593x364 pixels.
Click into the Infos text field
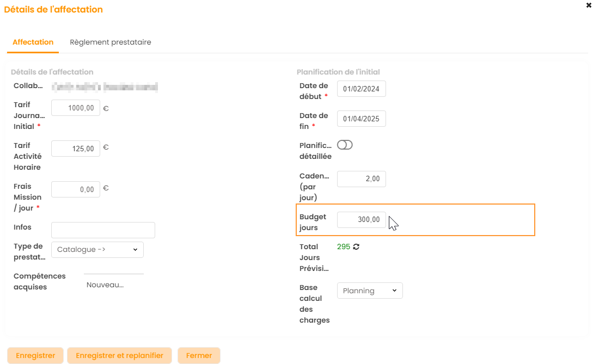[x=103, y=230]
